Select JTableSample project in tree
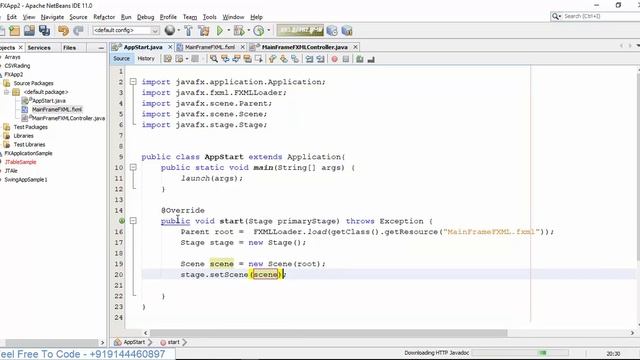The height and width of the screenshot is (360, 640). [x=20, y=162]
